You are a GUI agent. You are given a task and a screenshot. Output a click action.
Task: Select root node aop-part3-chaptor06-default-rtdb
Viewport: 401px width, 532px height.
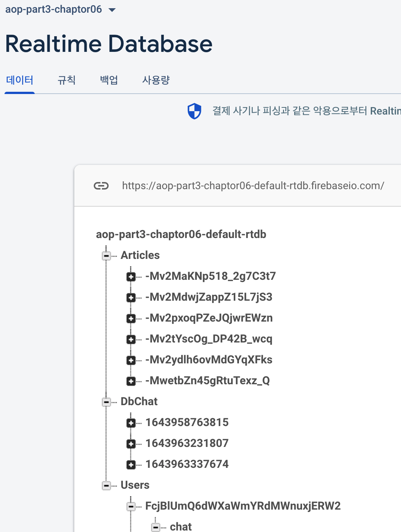[x=181, y=234]
